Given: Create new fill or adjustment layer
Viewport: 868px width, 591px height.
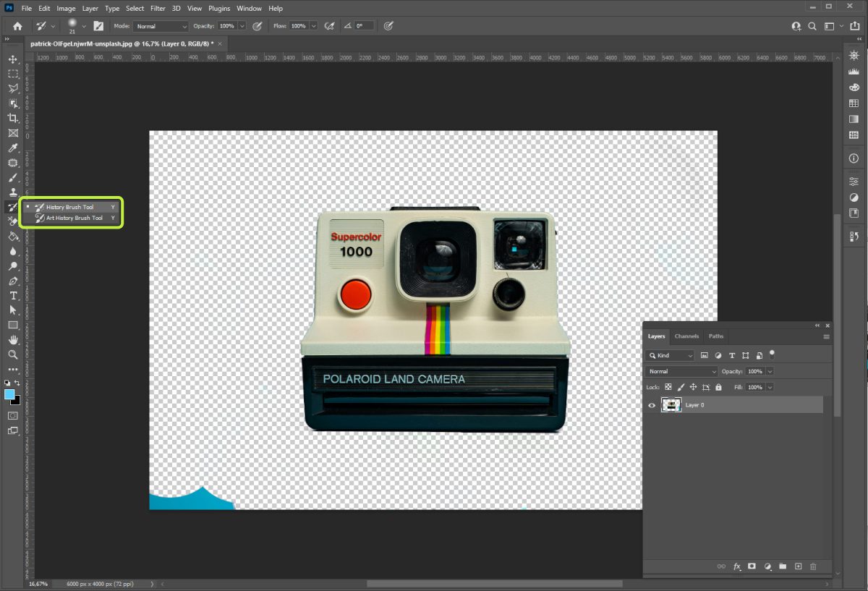Looking at the screenshot, I should point(767,566).
